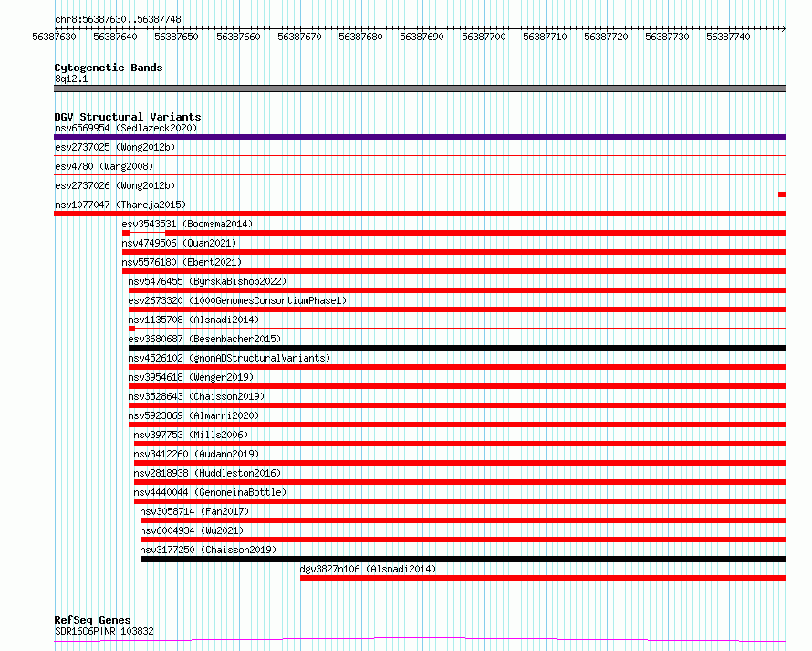This screenshot has width=812, height=651.
Task: Click the DGV Structural Variants track title
Action: click(x=128, y=117)
